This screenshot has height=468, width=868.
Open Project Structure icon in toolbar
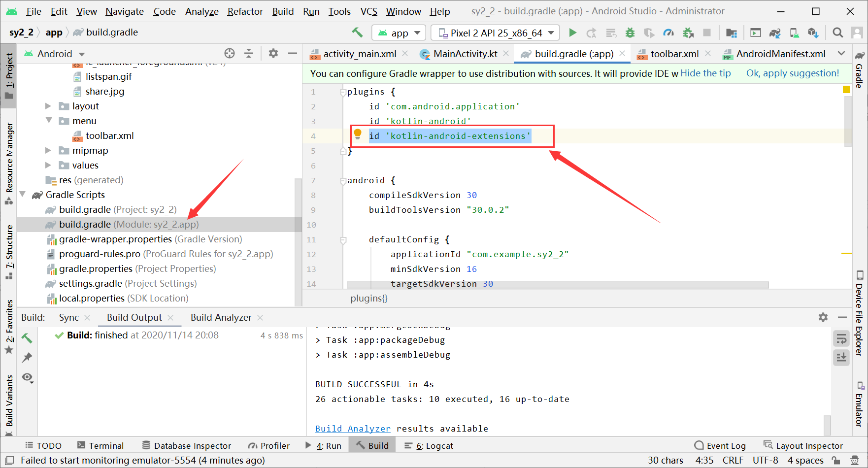[732, 33]
